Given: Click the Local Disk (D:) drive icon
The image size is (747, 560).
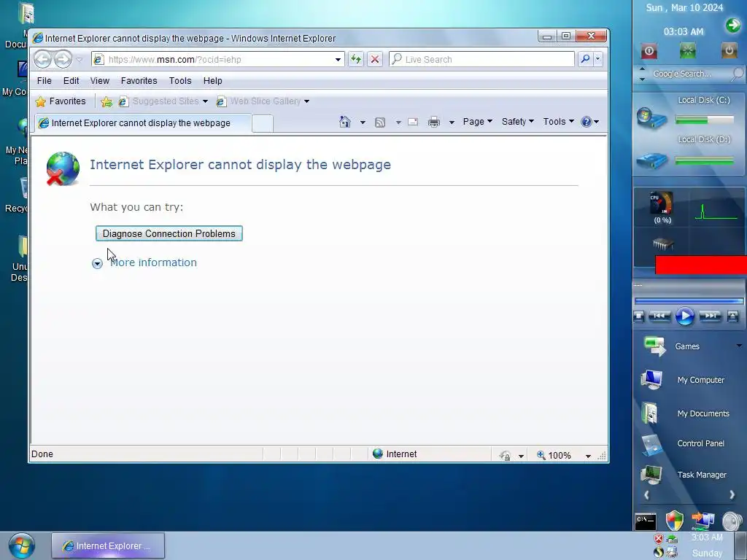Looking at the screenshot, I should point(651,160).
